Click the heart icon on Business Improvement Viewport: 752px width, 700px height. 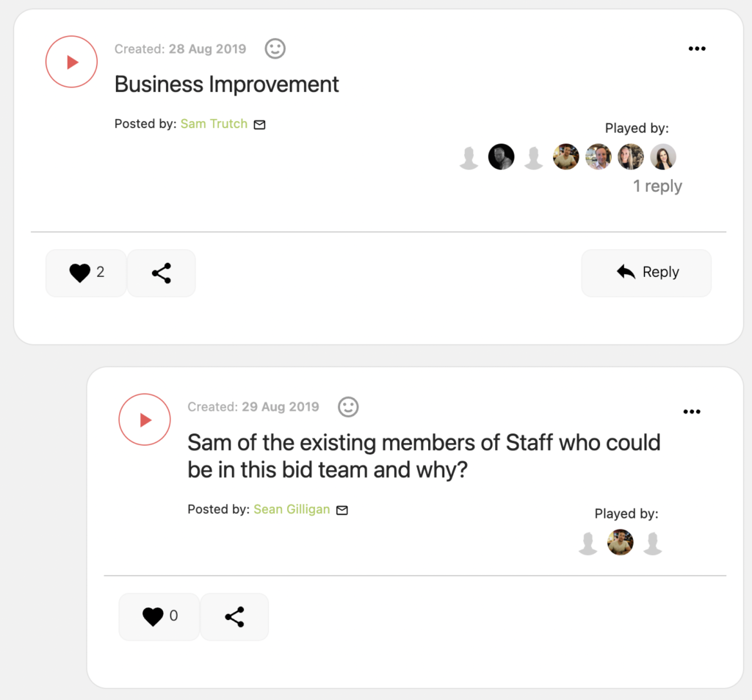[x=80, y=273]
